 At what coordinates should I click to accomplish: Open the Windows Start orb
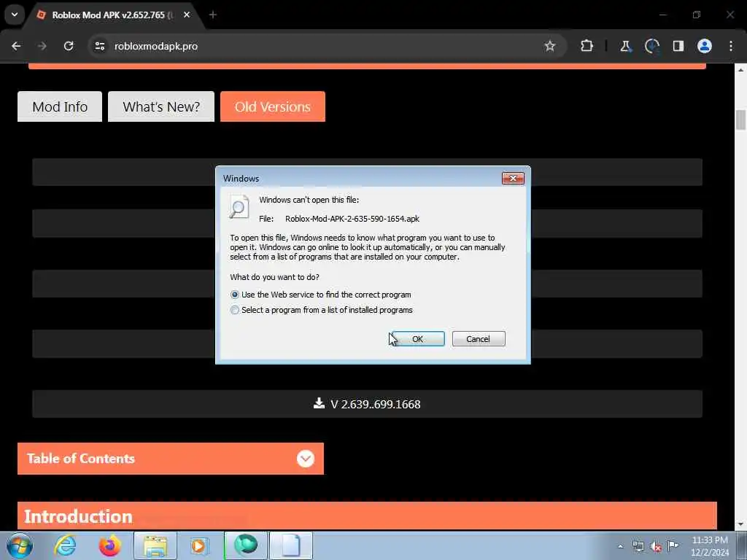coord(20,545)
